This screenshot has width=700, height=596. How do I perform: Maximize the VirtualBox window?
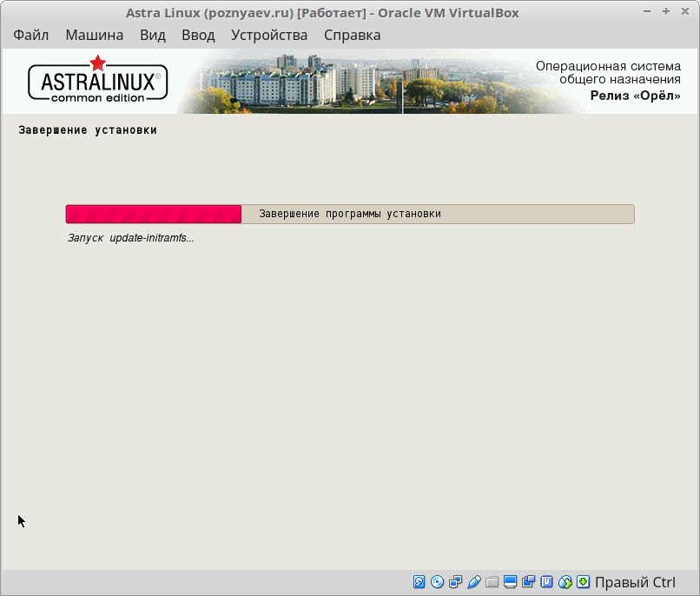tap(666, 11)
